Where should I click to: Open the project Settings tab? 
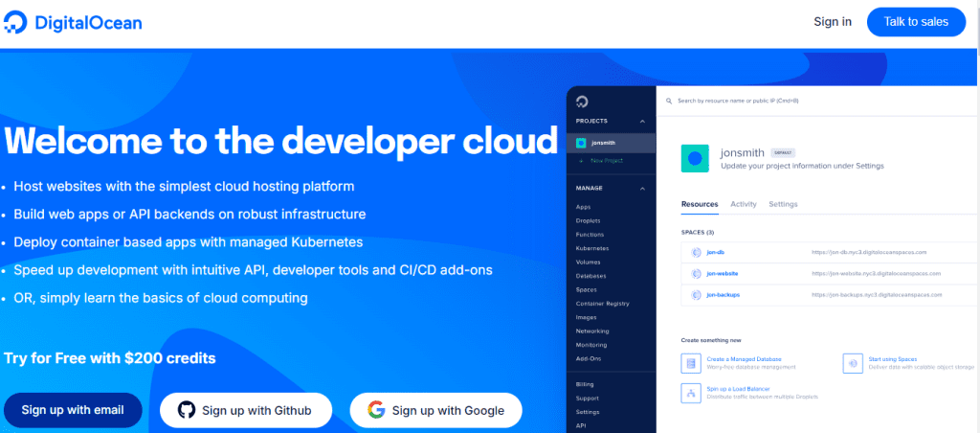point(783,204)
